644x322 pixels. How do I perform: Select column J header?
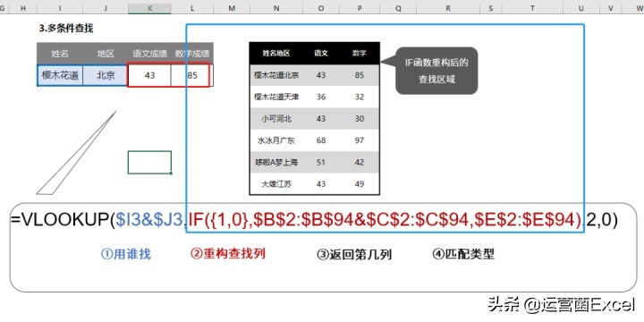point(106,8)
